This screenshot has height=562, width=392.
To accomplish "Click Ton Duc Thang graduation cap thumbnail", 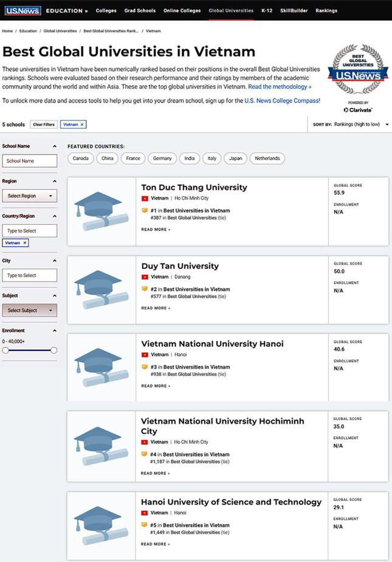I will [101, 212].
